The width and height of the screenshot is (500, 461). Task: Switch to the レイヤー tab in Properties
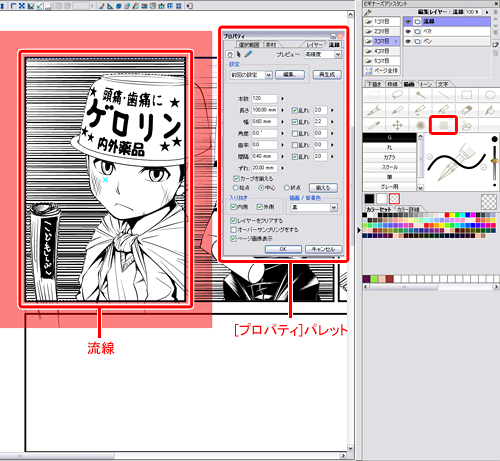(314, 45)
